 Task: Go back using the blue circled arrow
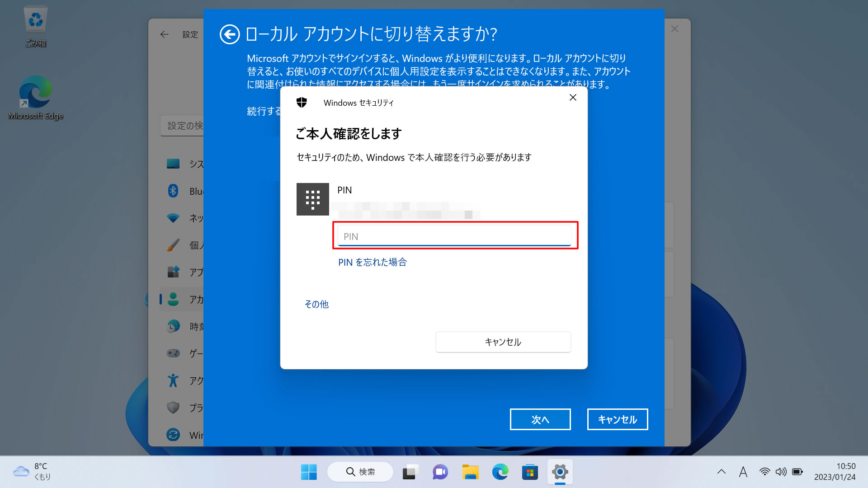pyautogui.click(x=230, y=34)
